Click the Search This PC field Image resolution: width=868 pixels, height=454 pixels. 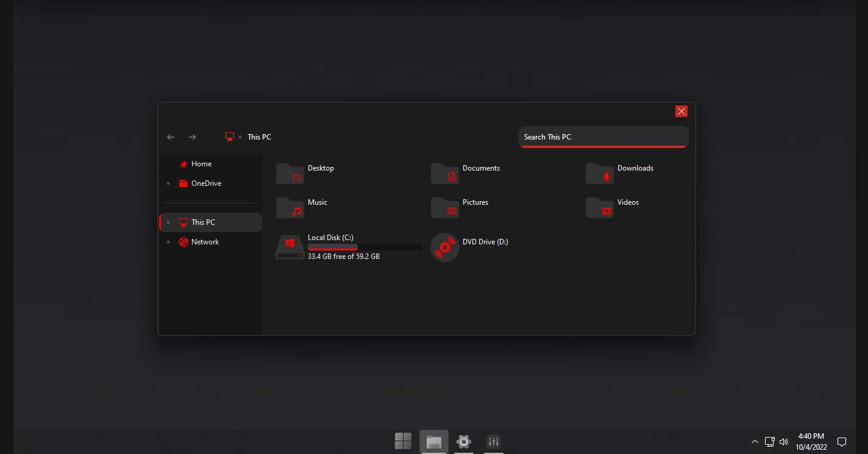click(x=603, y=137)
